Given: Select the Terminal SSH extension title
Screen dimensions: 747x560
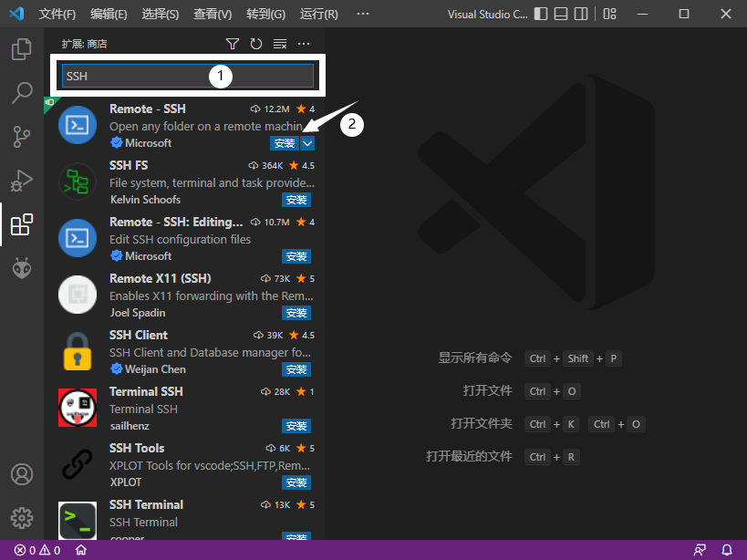Looking at the screenshot, I should (x=146, y=392).
